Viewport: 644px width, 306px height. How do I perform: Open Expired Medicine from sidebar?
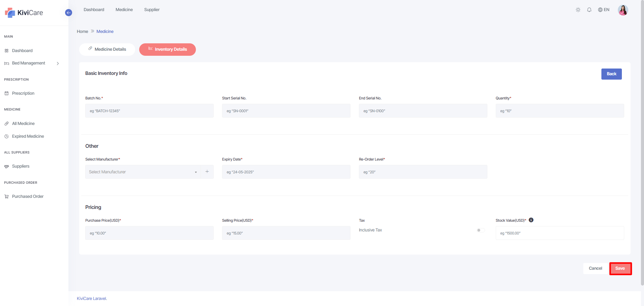click(x=28, y=136)
